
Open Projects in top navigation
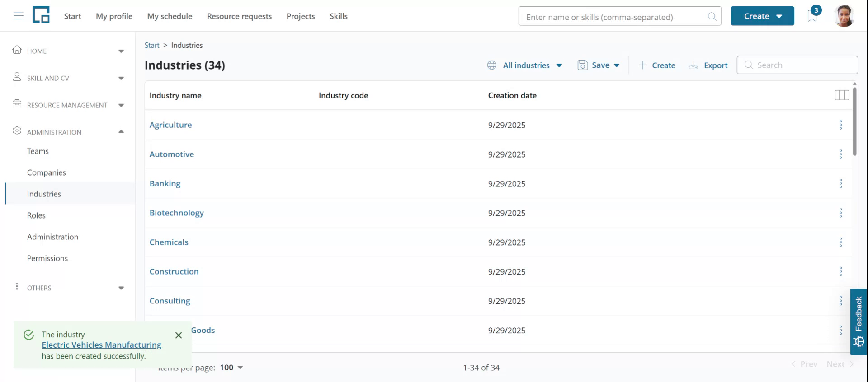click(x=301, y=16)
